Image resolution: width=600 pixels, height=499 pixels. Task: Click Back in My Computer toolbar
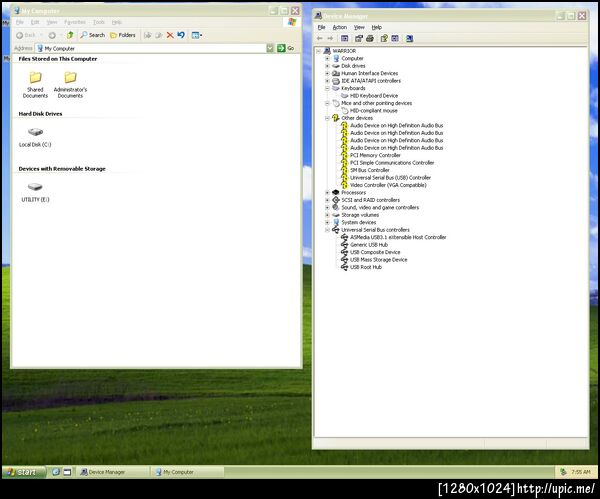[x=26, y=35]
